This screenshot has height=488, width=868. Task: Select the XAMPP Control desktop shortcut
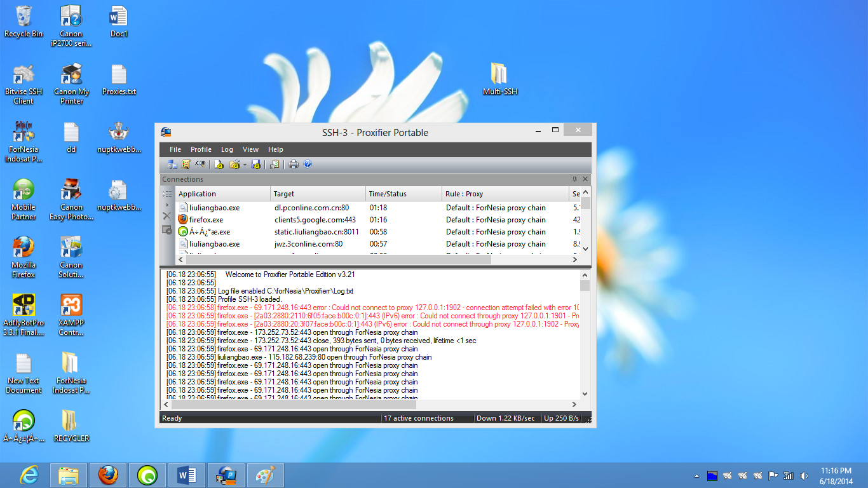click(x=71, y=315)
